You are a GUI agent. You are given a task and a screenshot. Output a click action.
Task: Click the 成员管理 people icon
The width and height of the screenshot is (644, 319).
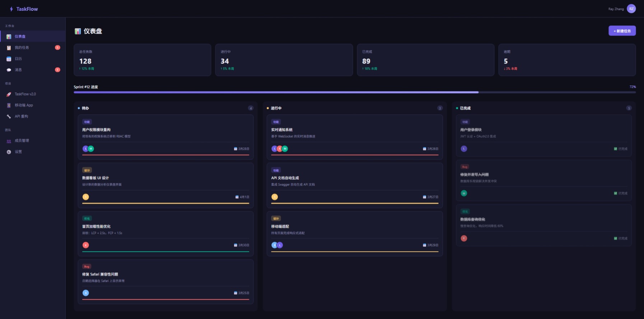pyautogui.click(x=9, y=141)
